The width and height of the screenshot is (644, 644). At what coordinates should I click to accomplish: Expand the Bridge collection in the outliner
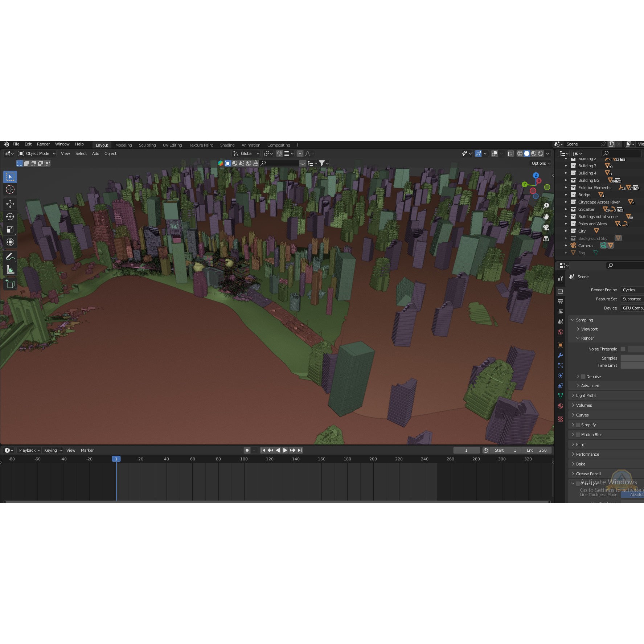pyautogui.click(x=566, y=195)
